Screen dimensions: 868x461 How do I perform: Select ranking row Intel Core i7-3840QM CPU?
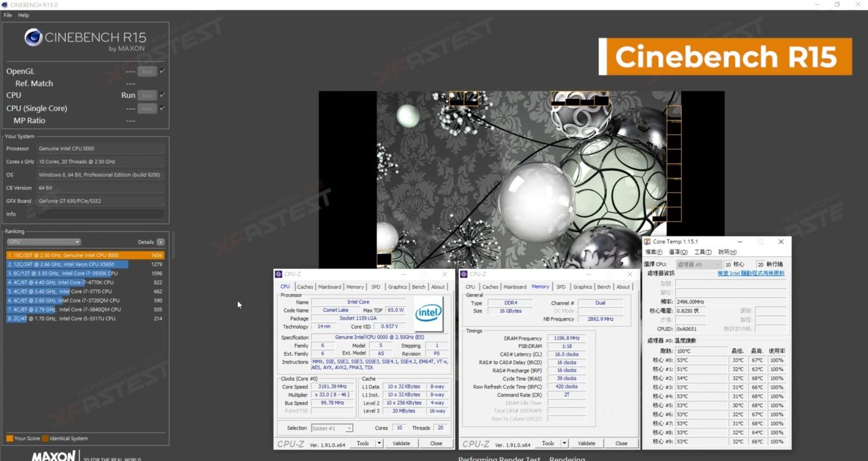(x=85, y=309)
